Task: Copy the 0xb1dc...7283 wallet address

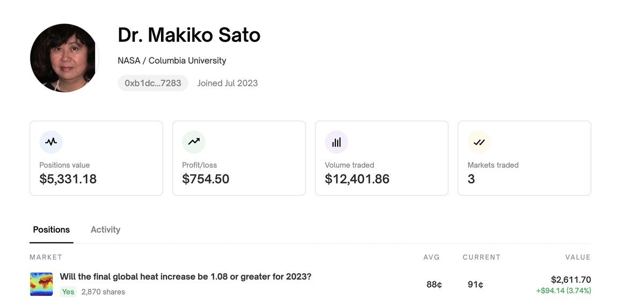Action: click(153, 83)
